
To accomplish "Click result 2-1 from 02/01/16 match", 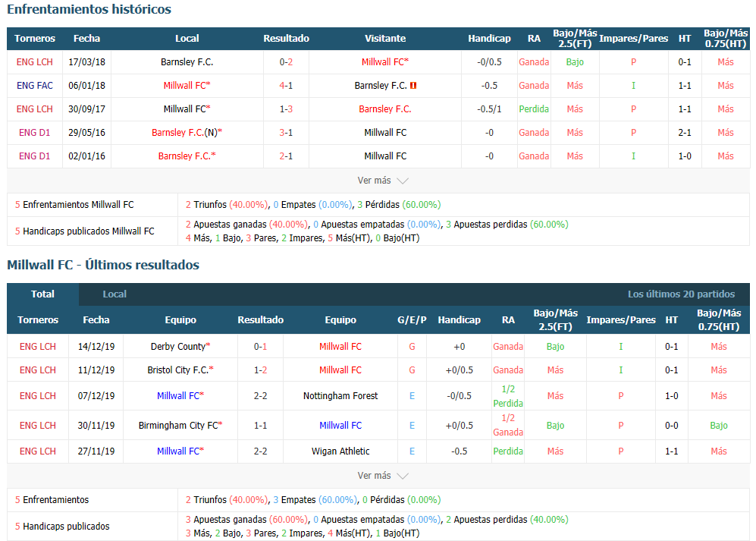I will (286, 156).
